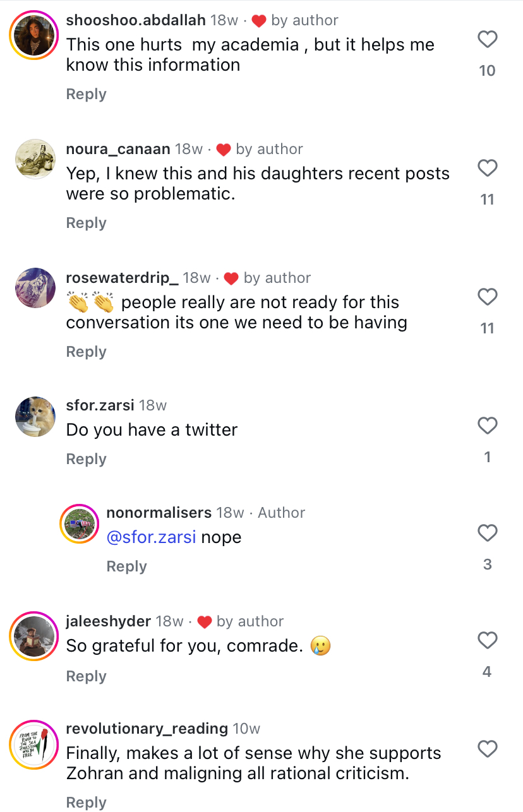The height and width of the screenshot is (812, 523).
Task: Click the @sfor.zarsi mention link
Action: point(151,537)
